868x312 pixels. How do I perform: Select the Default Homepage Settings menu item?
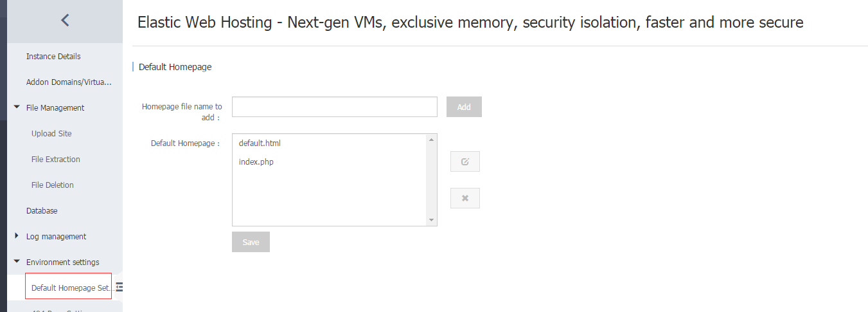(x=69, y=286)
